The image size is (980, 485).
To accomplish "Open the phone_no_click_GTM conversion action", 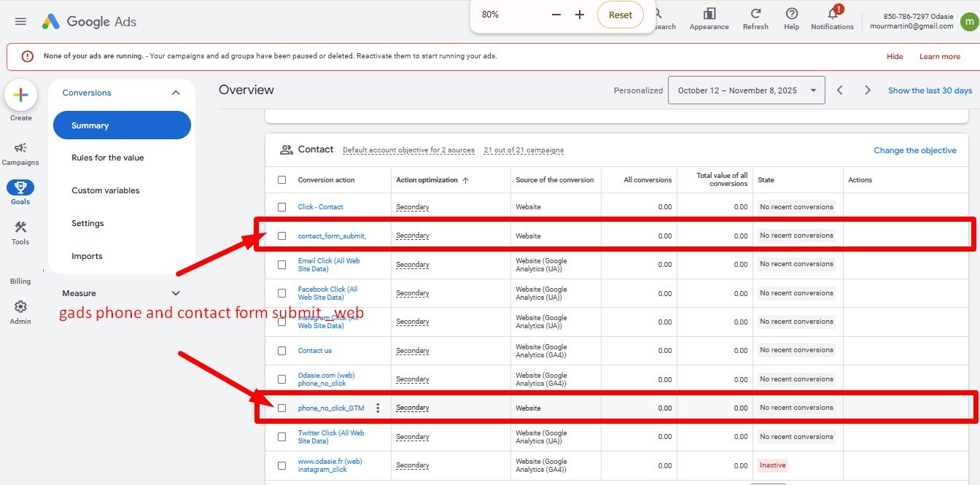I will coord(331,408).
